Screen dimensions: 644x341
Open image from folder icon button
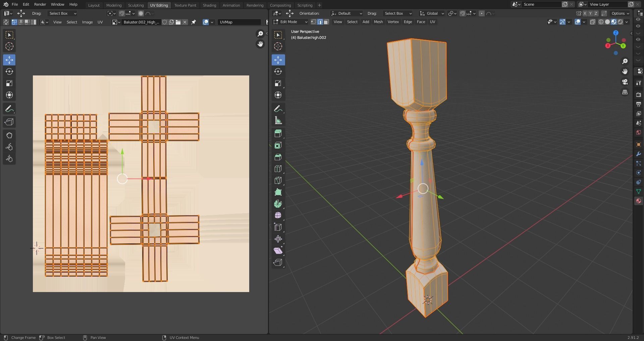(178, 22)
